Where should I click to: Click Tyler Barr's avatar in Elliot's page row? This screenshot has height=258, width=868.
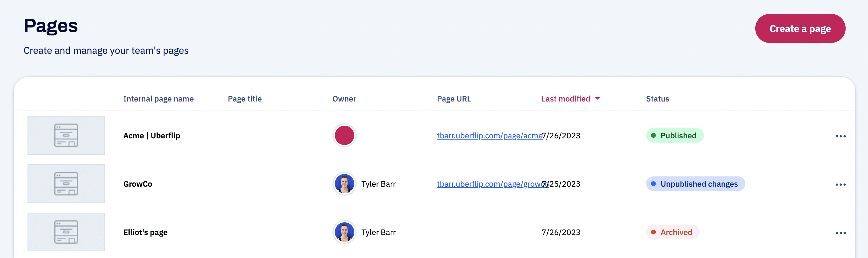pyautogui.click(x=344, y=232)
